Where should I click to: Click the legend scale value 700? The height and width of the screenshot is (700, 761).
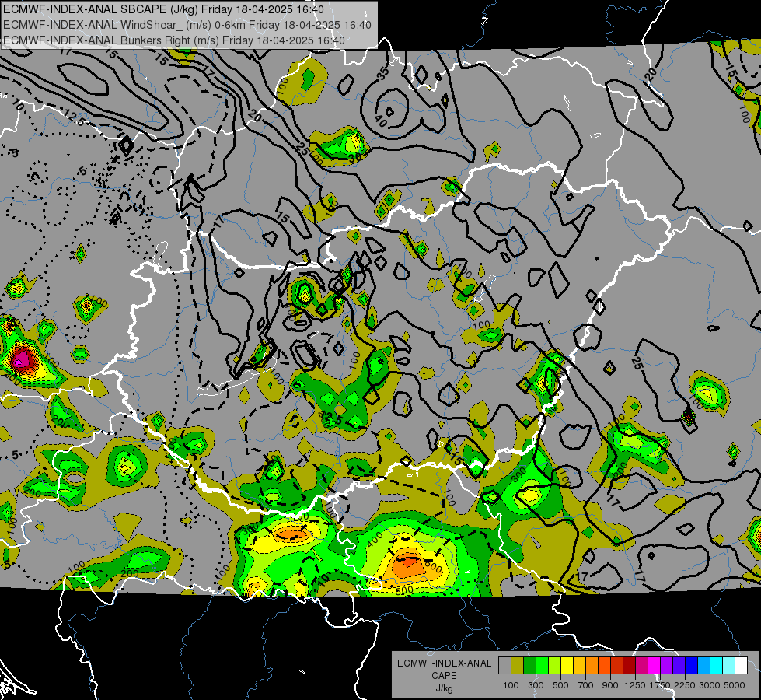586,685
